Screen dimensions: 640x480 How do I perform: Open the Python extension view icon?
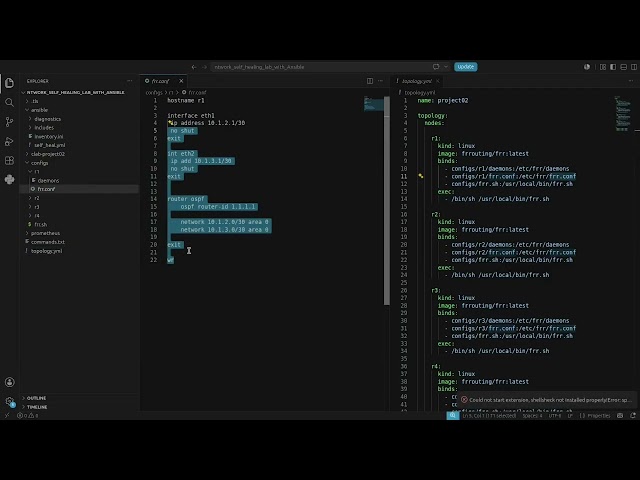click(9, 180)
